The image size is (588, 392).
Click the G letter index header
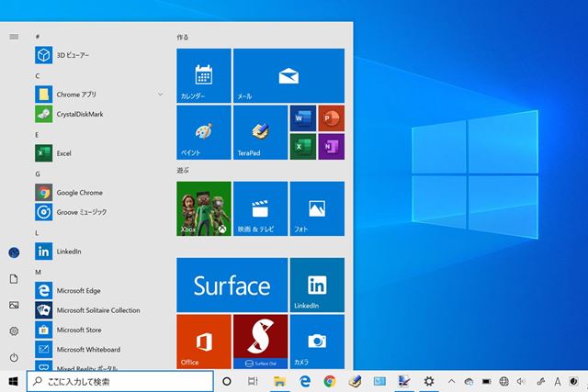click(x=38, y=174)
